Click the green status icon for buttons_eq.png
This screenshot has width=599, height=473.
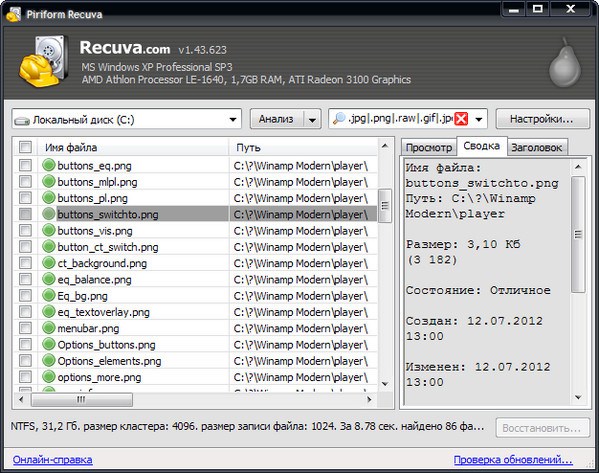(49, 165)
